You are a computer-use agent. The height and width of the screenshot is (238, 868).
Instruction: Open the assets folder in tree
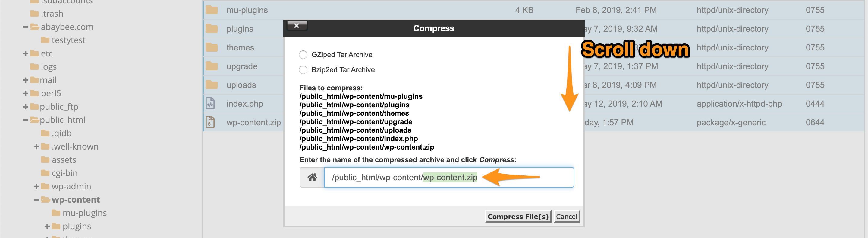point(64,160)
